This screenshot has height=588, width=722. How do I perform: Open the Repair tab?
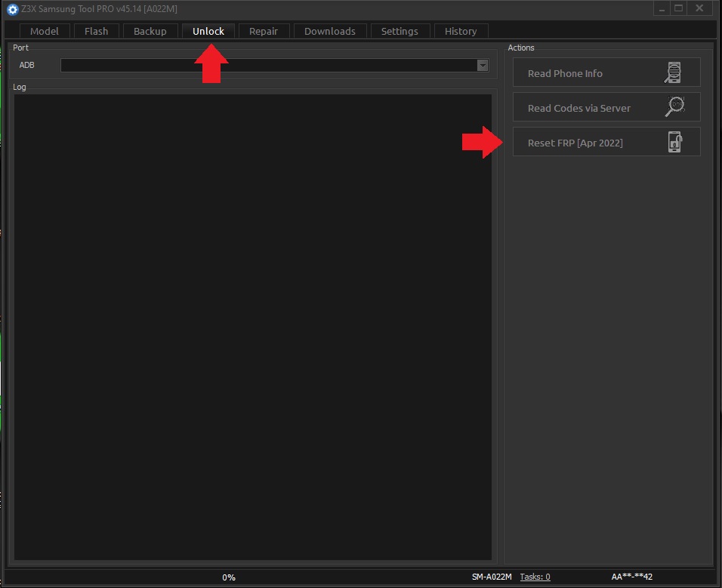[264, 31]
